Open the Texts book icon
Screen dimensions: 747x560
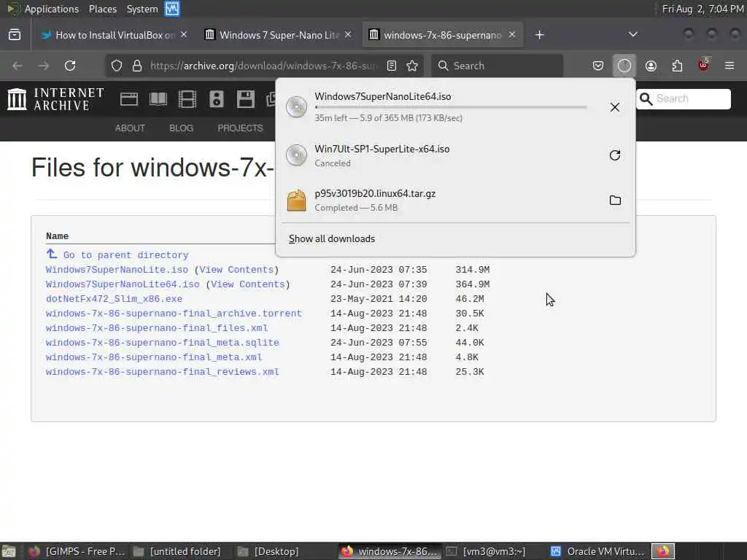[x=158, y=99]
